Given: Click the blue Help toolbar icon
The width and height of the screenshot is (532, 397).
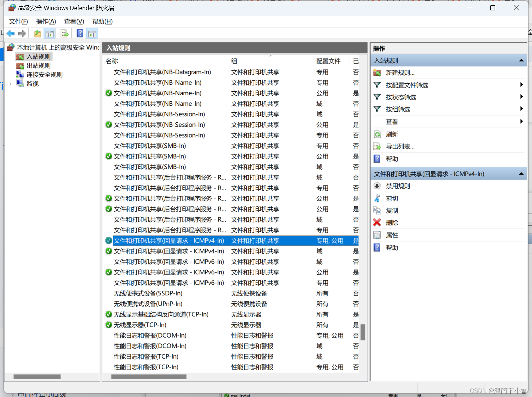Looking at the screenshot, I should [x=80, y=33].
